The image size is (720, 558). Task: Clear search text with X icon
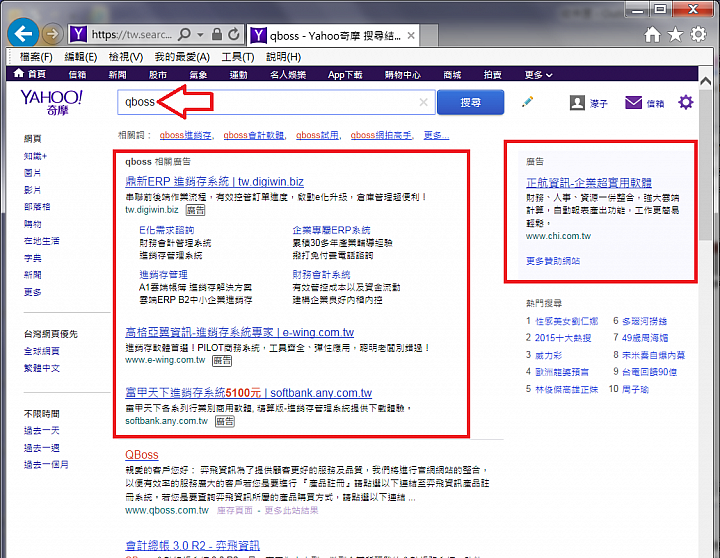423,102
